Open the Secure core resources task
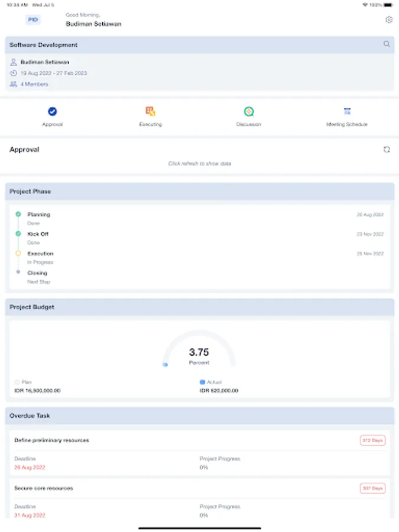Viewport: 399px width, 532px height. click(44, 488)
